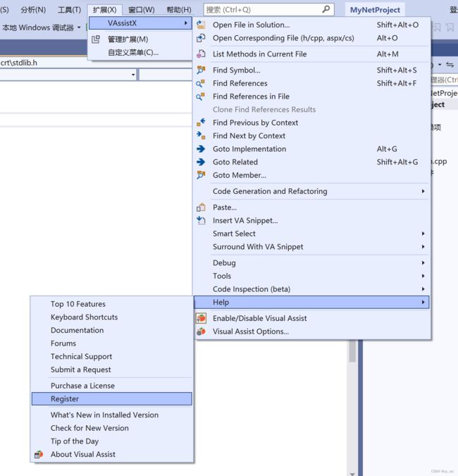This screenshot has height=476, width=458.
Task: Click the Goto Member binoculars icon
Action: 201,175
